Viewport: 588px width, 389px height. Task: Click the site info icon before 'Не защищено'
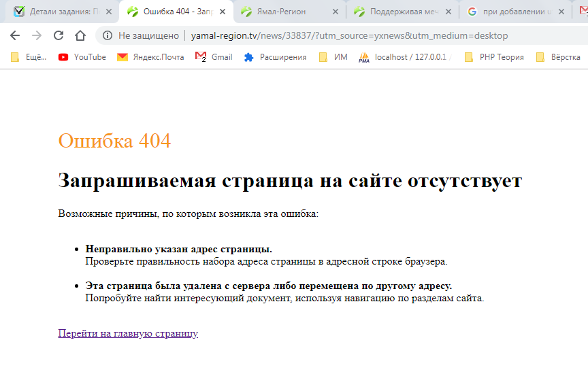click(108, 35)
